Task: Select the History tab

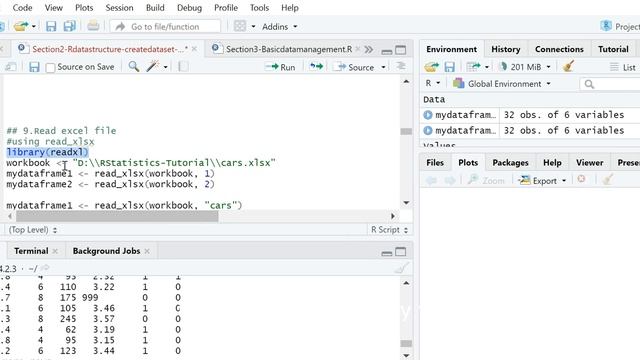Action: coord(506,49)
